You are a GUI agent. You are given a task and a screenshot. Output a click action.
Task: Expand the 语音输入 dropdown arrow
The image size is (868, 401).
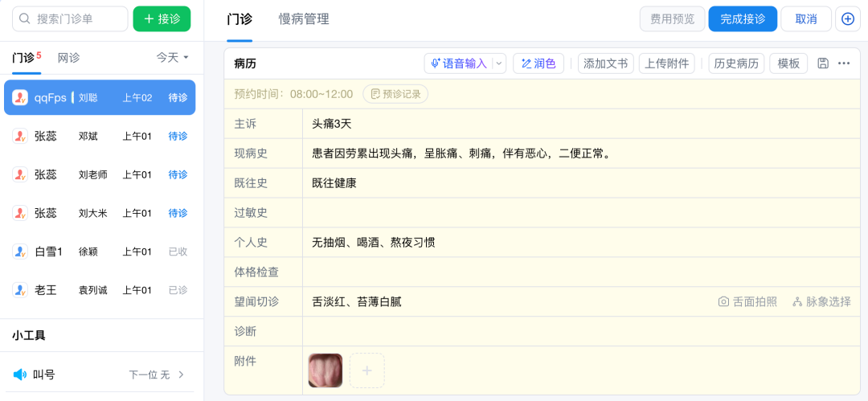click(x=498, y=63)
